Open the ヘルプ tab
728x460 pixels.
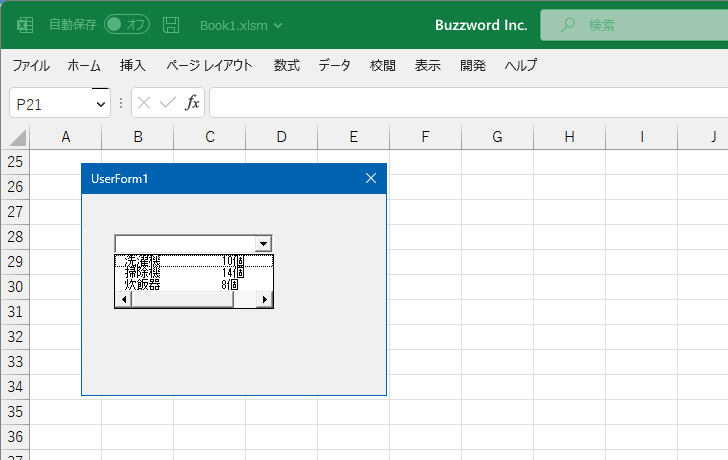[521, 65]
